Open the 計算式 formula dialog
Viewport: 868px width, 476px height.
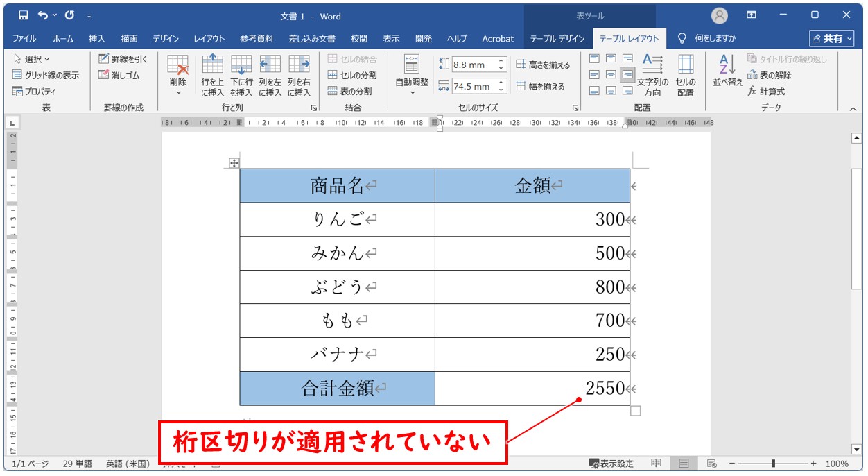pos(766,91)
